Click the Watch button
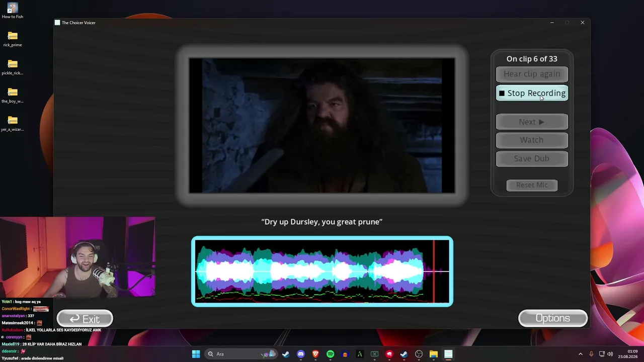The width and height of the screenshot is (644, 362). pyautogui.click(x=532, y=140)
